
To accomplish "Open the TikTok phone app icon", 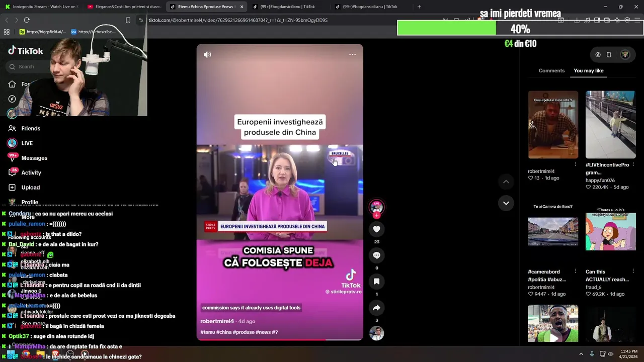I will pos(609,55).
